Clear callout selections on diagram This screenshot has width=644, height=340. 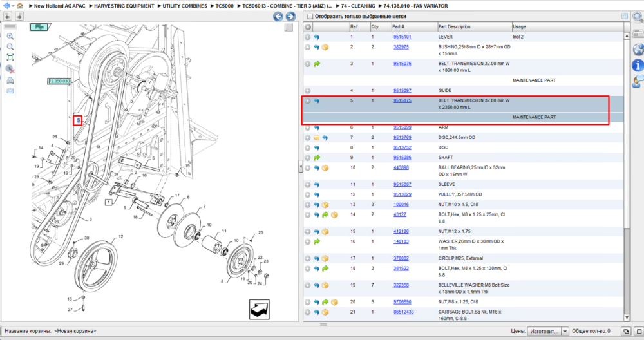tap(10, 69)
